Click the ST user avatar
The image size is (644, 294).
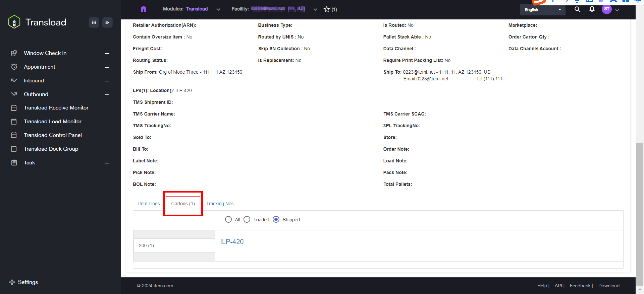pyautogui.click(x=606, y=9)
